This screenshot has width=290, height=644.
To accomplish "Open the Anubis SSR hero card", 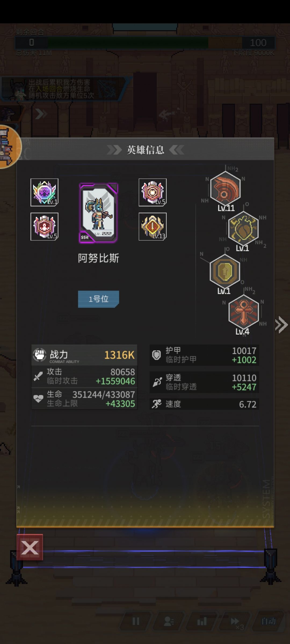I will coord(99,213).
